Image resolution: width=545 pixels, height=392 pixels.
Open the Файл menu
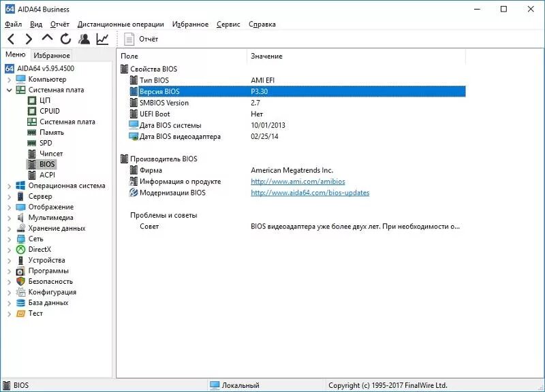tap(13, 24)
